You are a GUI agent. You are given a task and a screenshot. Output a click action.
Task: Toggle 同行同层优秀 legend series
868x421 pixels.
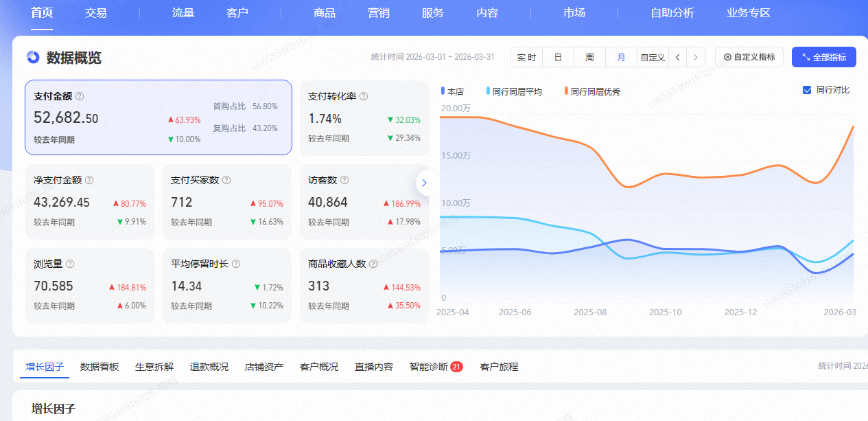point(592,91)
